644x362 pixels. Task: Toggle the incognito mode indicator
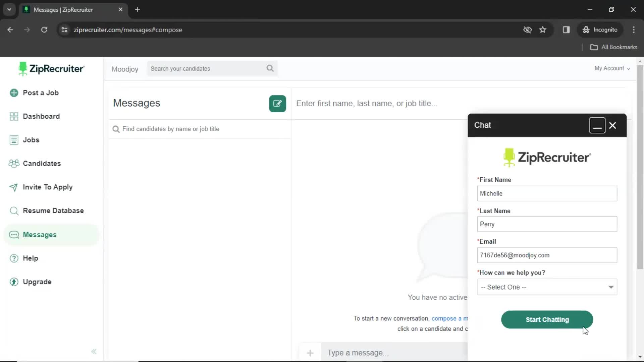point(600,29)
